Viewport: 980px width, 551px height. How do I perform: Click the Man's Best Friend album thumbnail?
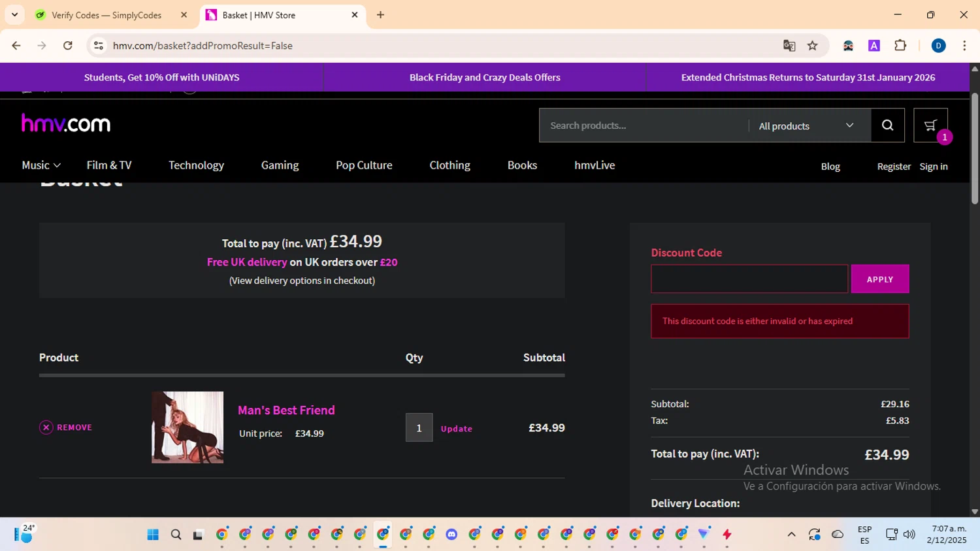point(188,427)
